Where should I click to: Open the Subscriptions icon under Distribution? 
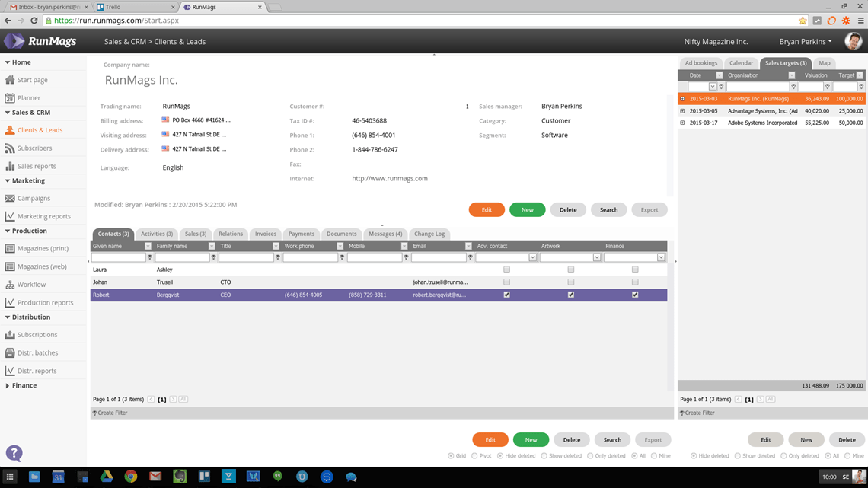tap(9, 335)
